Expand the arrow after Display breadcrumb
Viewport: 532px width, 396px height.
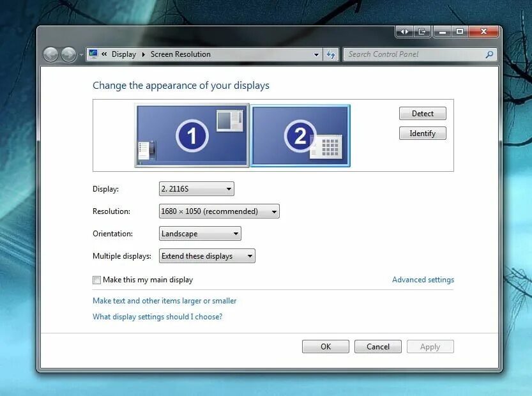[144, 54]
